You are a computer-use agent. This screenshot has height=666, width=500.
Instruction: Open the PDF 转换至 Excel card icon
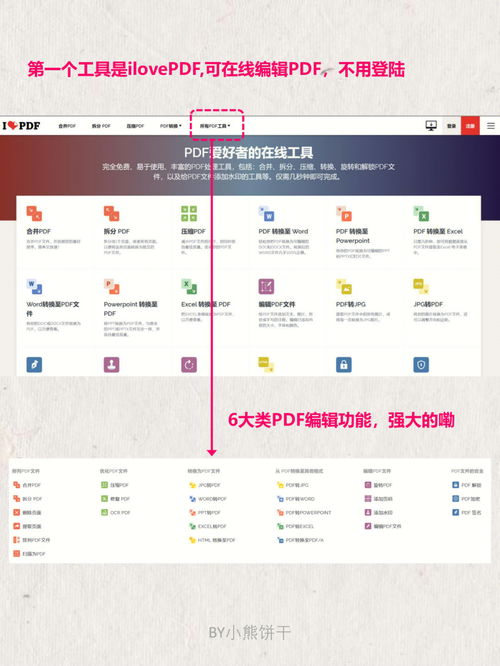point(421,213)
